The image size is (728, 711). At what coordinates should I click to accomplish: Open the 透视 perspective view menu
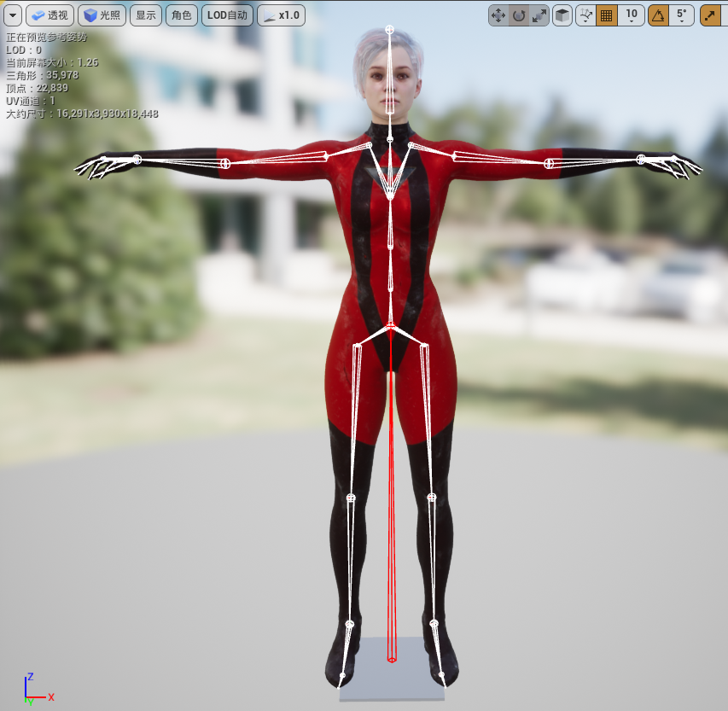[x=50, y=15]
